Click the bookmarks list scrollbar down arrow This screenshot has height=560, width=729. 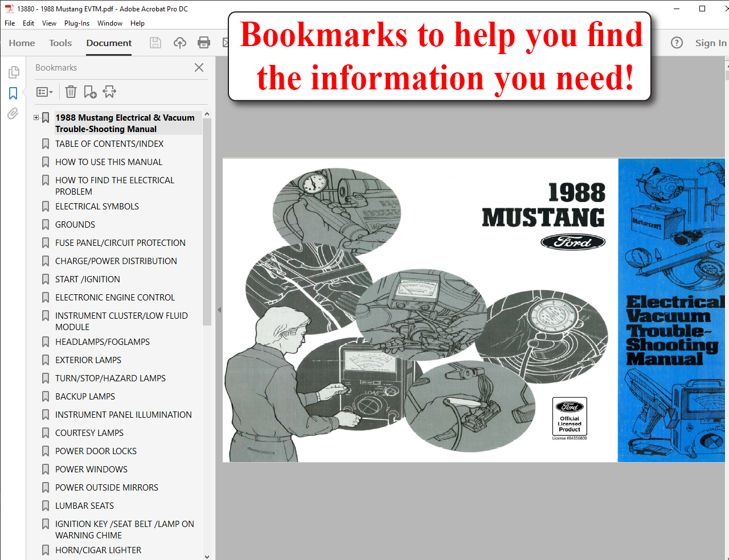(207, 557)
